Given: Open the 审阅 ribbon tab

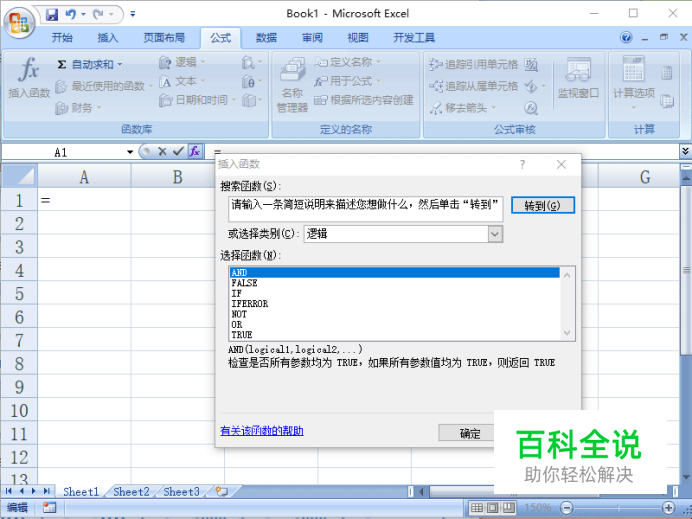Looking at the screenshot, I should pos(312,38).
